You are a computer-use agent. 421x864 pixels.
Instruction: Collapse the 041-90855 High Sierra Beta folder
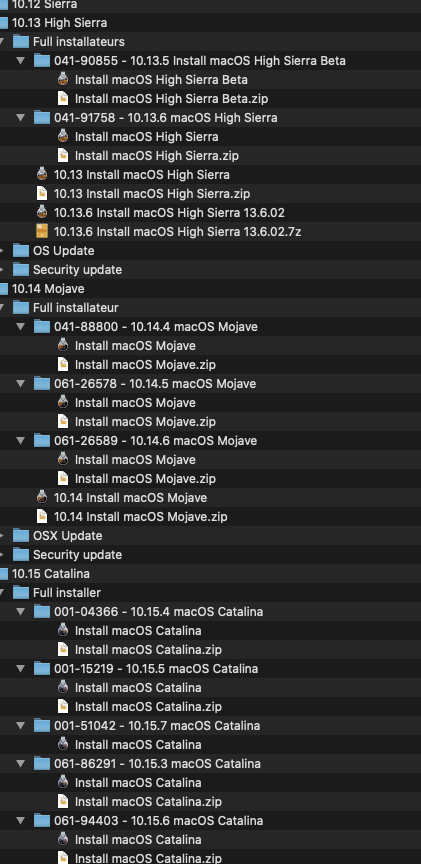tap(21, 61)
